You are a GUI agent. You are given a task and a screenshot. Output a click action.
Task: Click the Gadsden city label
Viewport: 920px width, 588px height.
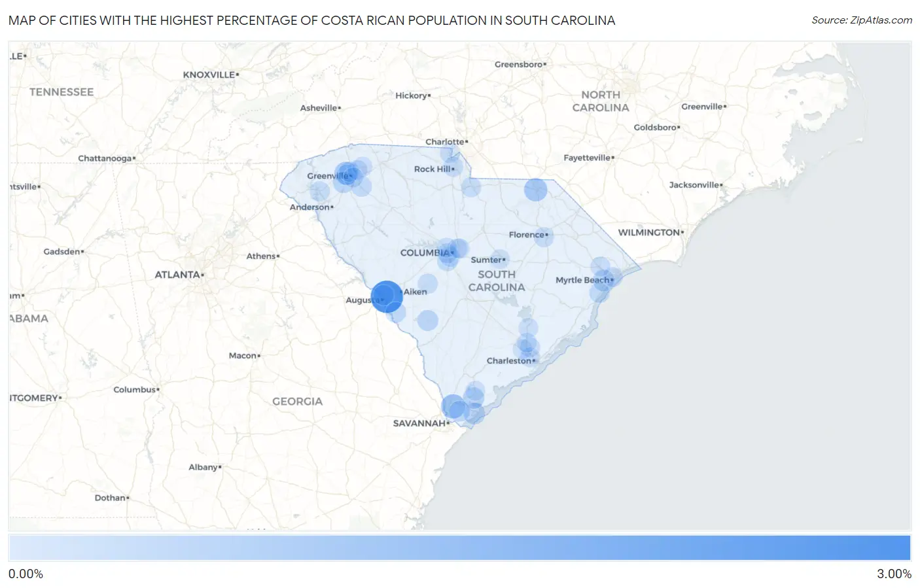62,252
